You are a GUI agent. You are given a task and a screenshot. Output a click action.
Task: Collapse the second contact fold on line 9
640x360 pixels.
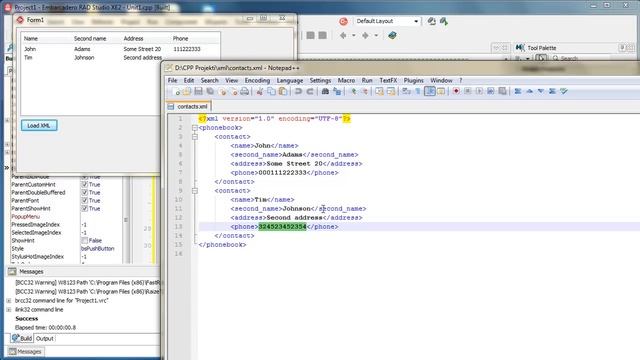click(x=195, y=191)
